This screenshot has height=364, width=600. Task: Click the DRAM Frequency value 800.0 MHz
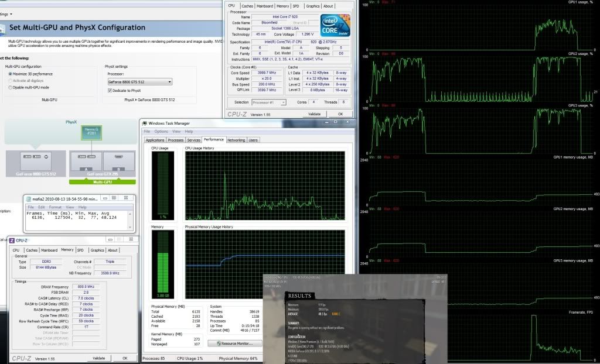(x=86, y=287)
